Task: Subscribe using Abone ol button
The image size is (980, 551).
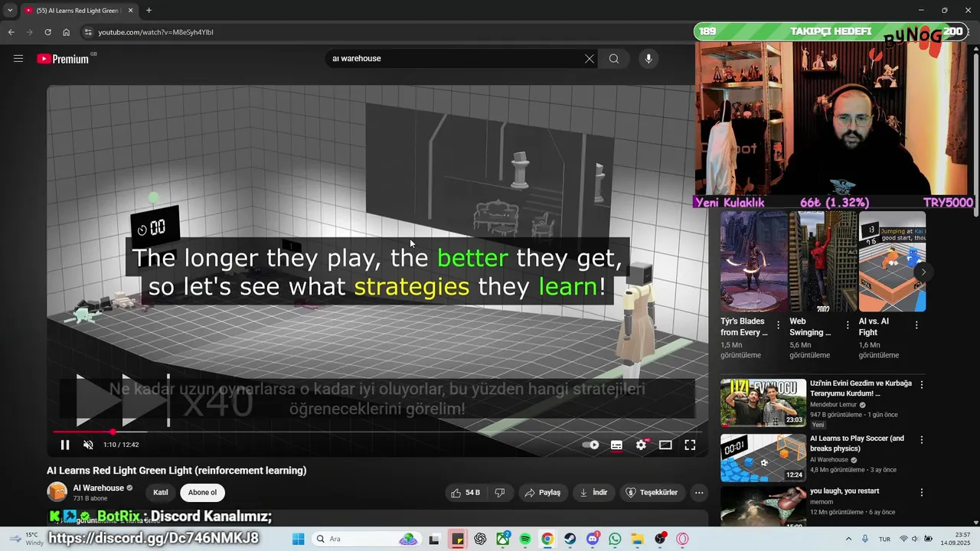Action: [203, 493]
